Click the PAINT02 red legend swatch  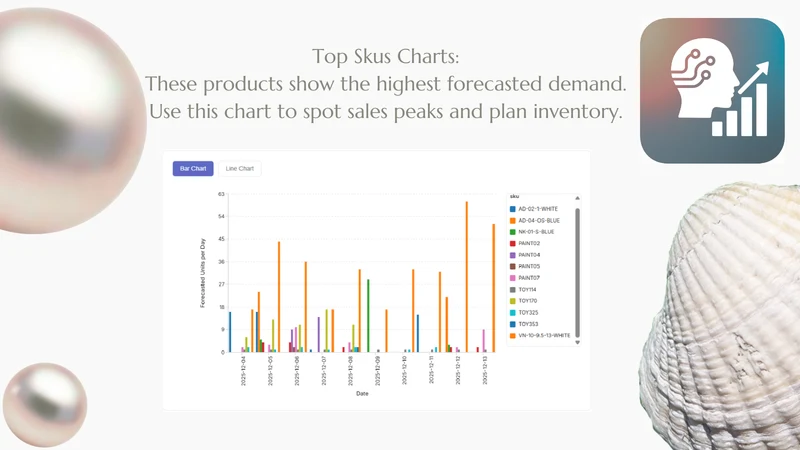(x=513, y=243)
